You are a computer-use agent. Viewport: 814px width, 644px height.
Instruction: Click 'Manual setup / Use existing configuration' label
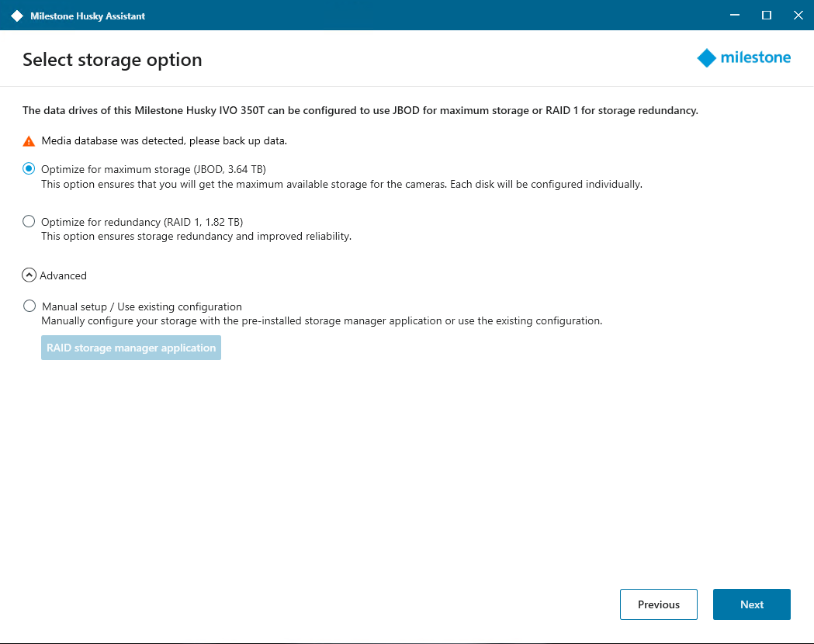[x=142, y=306]
